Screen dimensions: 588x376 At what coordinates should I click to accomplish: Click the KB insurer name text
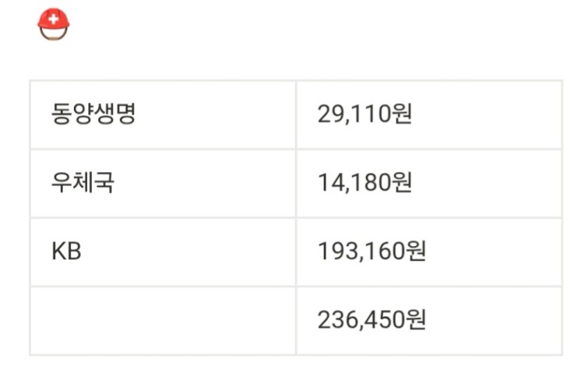pyautogui.click(x=66, y=251)
